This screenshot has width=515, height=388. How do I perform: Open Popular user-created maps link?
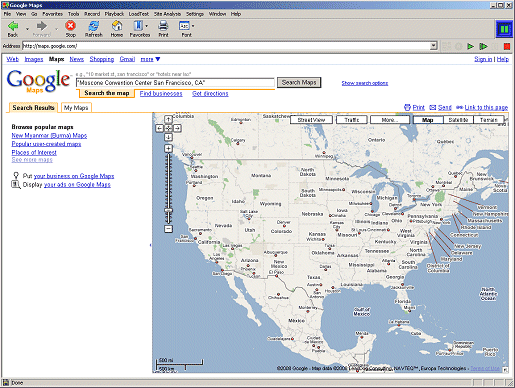(x=46, y=144)
